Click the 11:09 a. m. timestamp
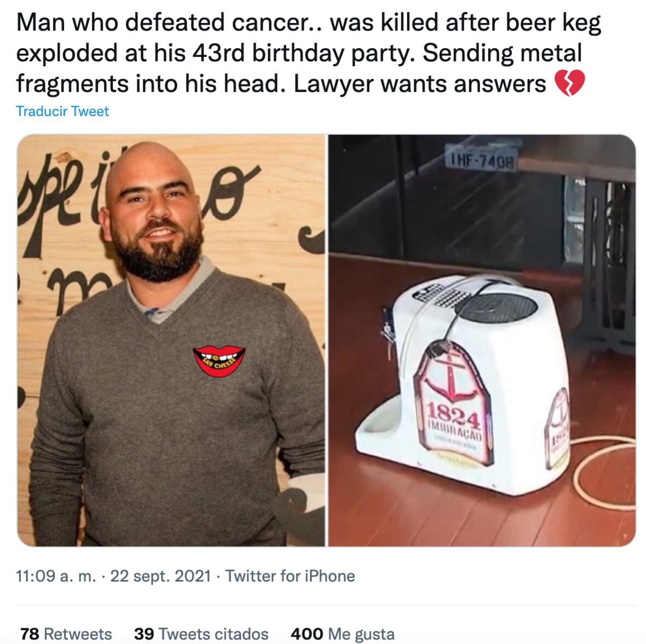The height and width of the screenshot is (644, 646). [56, 576]
